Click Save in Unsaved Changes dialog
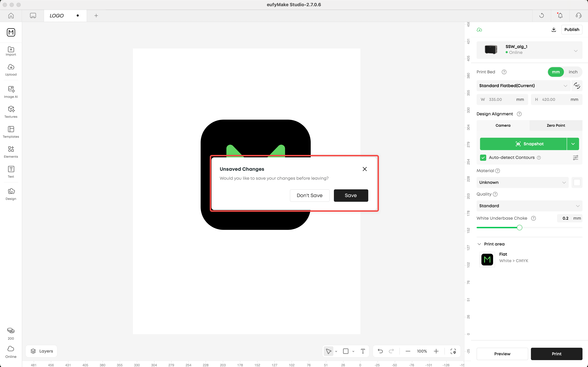588x367 pixels. (x=351, y=195)
